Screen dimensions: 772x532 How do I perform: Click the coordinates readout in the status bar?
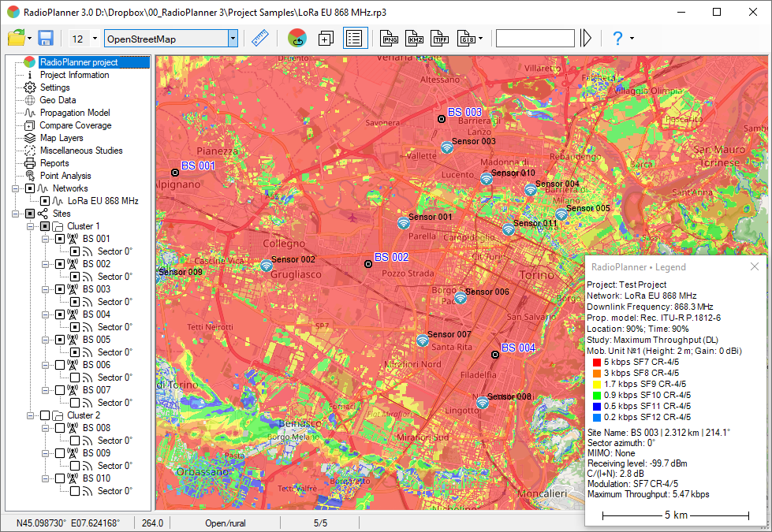pyautogui.click(x=68, y=523)
